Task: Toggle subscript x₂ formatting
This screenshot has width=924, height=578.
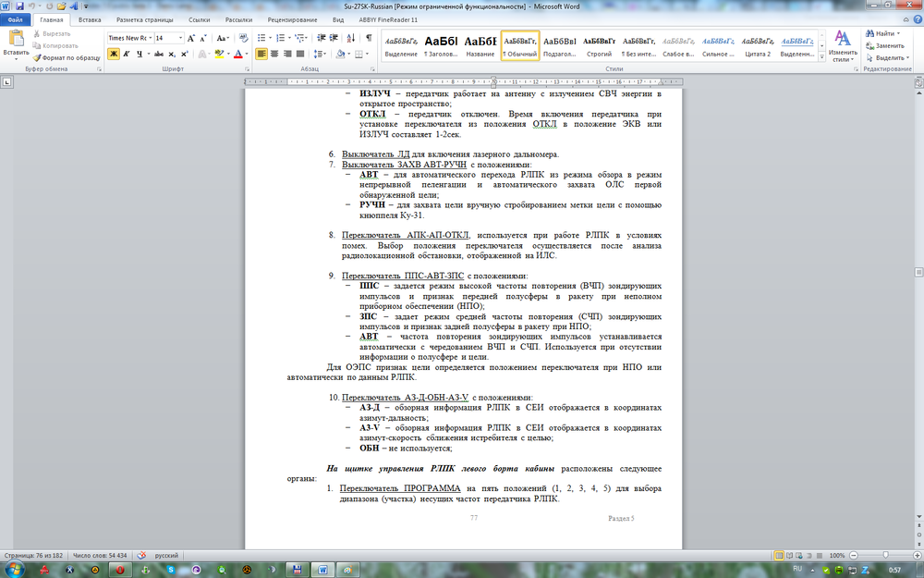Action: tap(172, 54)
